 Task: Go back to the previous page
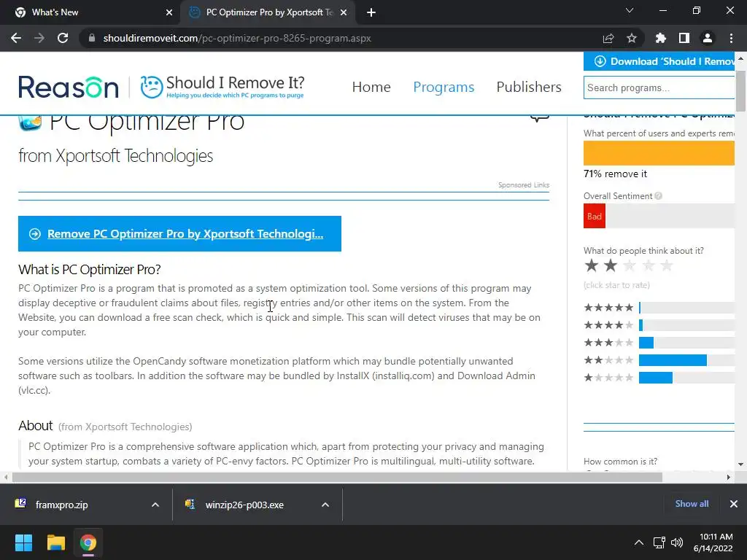point(16,38)
